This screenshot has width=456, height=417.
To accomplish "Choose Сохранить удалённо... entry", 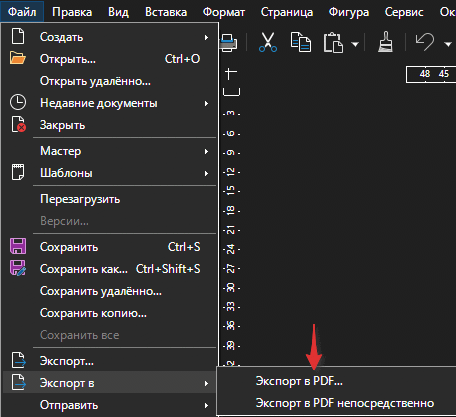I will coord(109,291).
